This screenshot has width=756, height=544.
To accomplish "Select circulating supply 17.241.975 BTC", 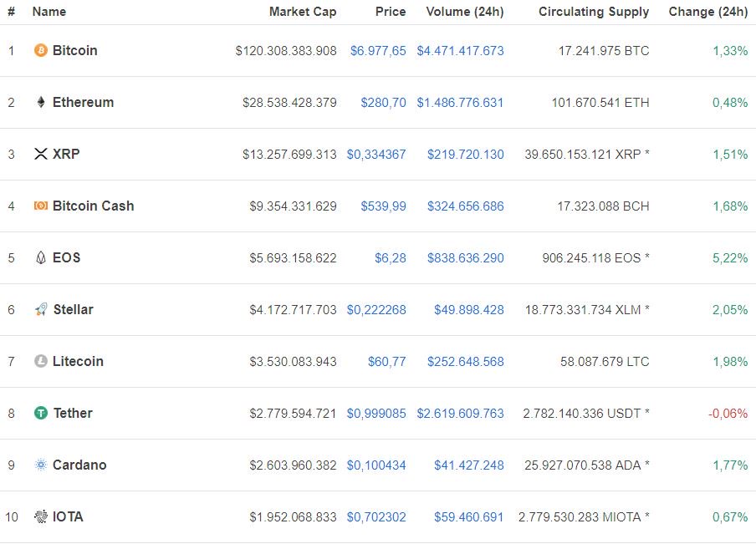I will pos(604,51).
